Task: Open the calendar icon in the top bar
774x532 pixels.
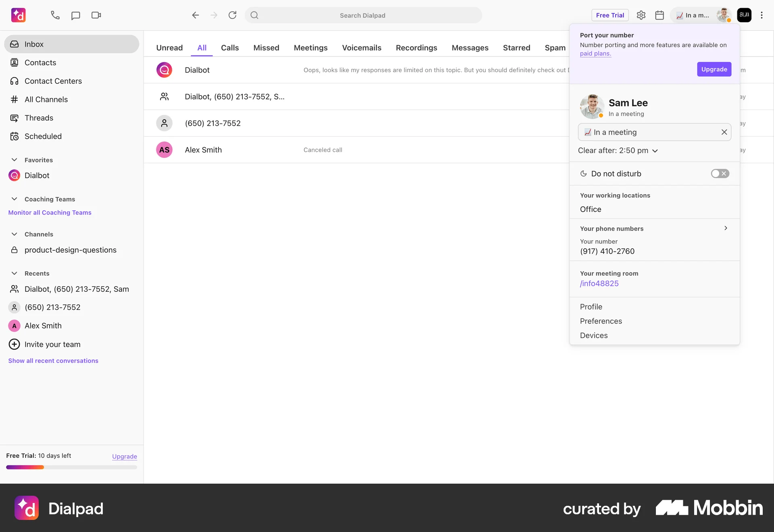Action: click(x=659, y=15)
